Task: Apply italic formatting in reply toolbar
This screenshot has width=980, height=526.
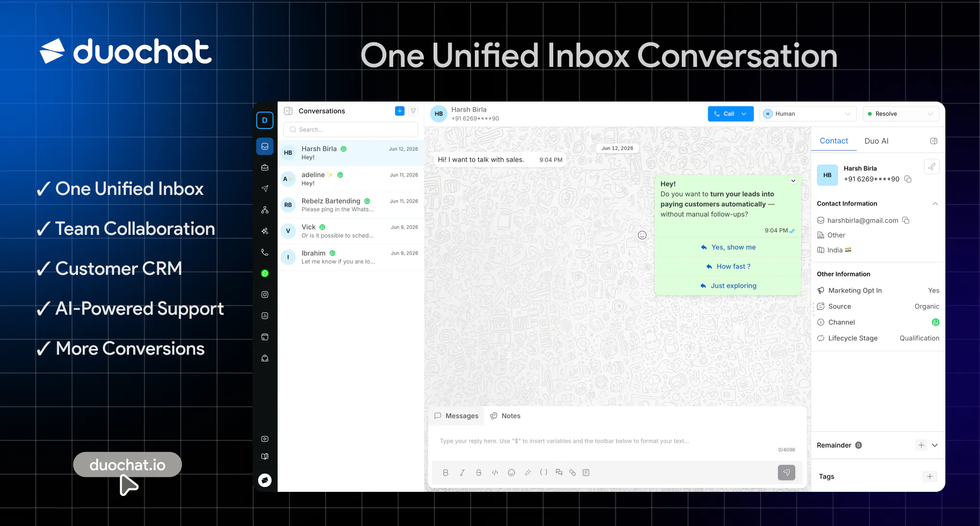Action: [462, 473]
